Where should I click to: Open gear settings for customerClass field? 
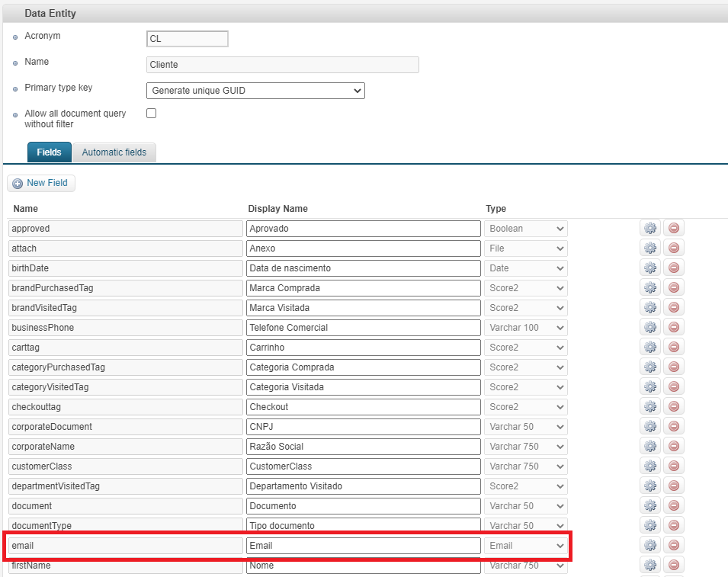pos(649,466)
